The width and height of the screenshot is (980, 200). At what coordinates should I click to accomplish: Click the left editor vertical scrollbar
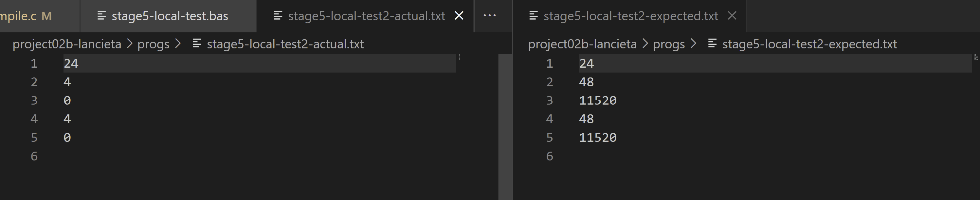pyautogui.click(x=505, y=125)
